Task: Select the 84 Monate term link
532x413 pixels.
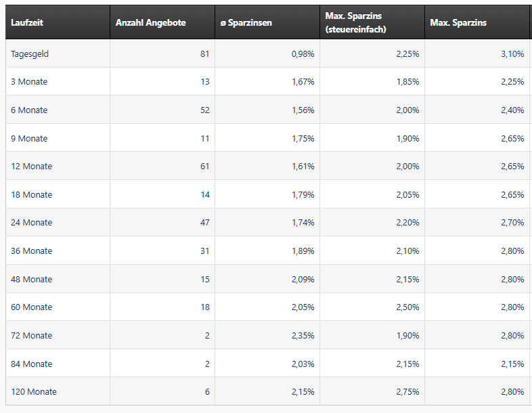Action: (31, 364)
